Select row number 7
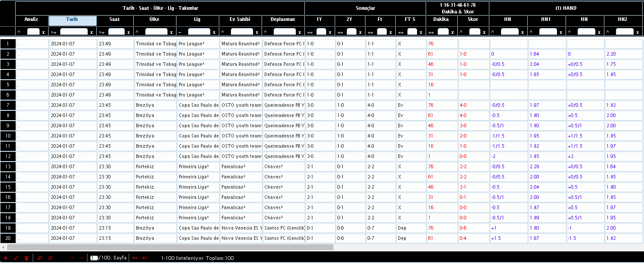 pos(8,105)
